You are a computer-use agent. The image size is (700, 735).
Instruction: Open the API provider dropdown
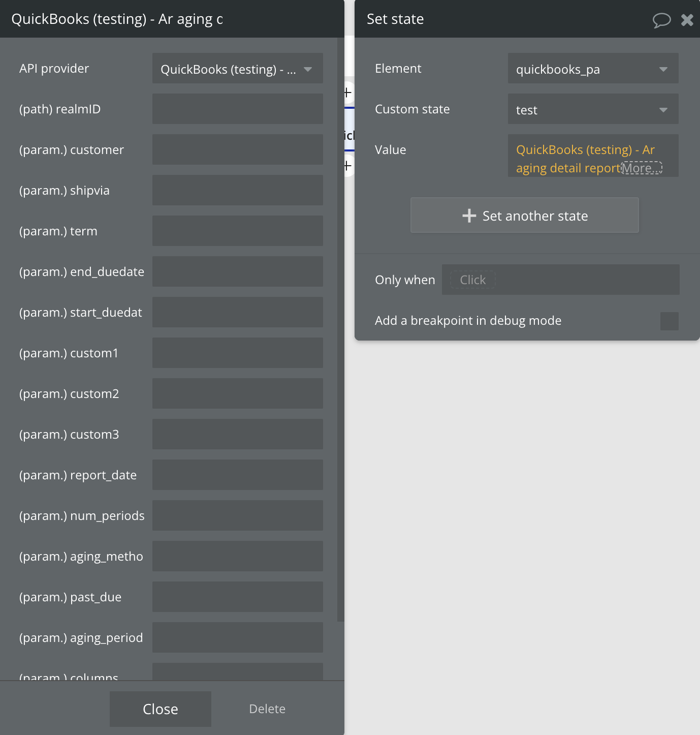(x=238, y=68)
